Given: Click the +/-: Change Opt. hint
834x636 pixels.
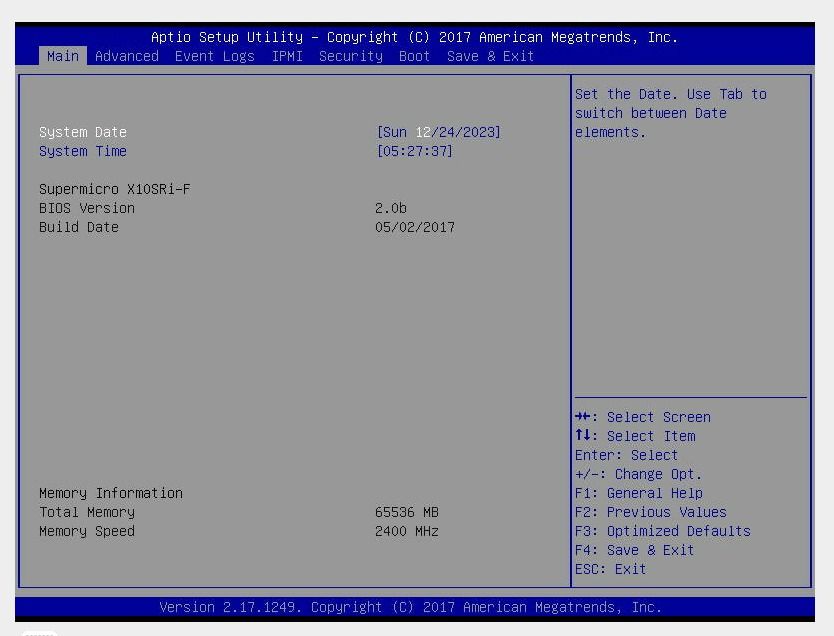Looking at the screenshot, I should coord(638,474).
